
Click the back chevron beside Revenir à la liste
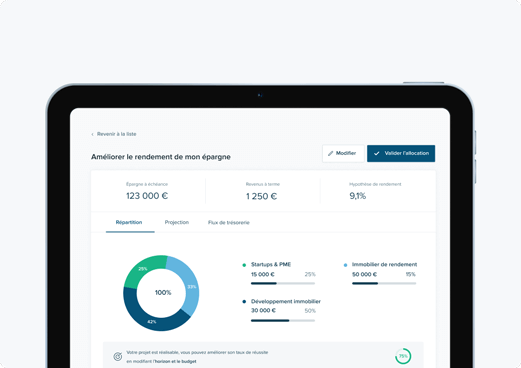point(92,134)
